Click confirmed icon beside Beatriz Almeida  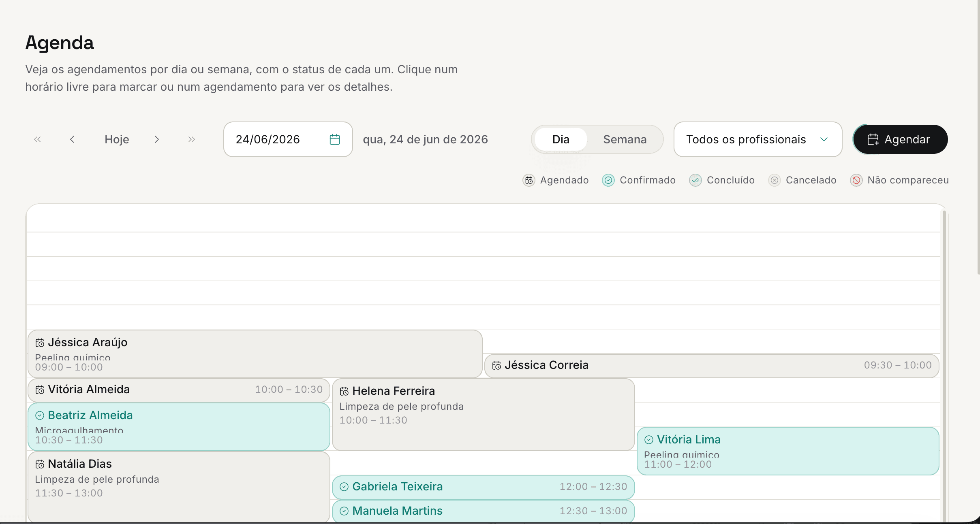pos(40,415)
